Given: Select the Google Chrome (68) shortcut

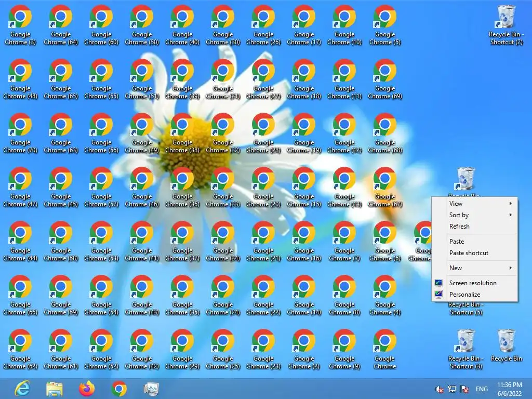Looking at the screenshot, I should pyautogui.click(x=385, y=134).
